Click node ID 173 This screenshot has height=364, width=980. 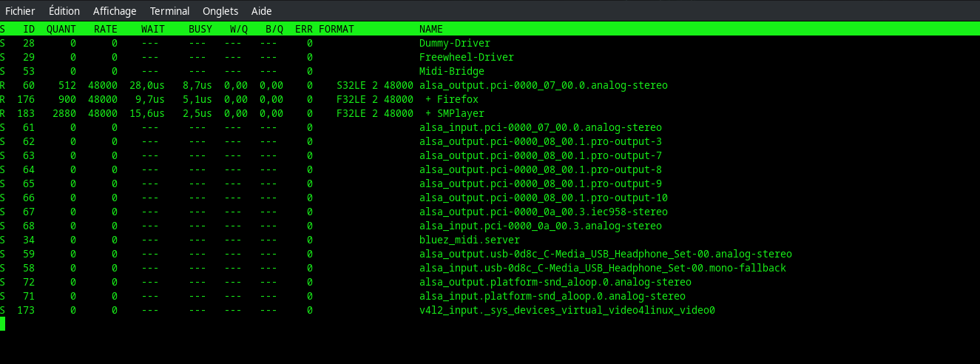tap(26, 311)
